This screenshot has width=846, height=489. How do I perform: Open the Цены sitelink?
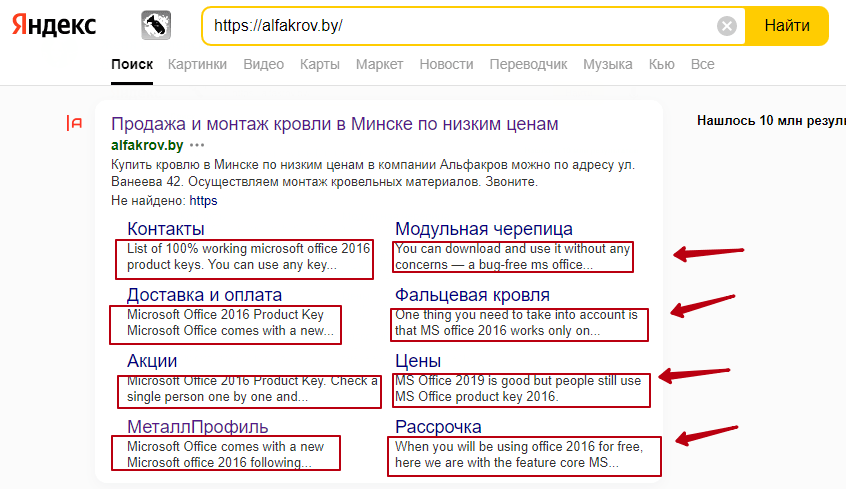pos(418,361)
